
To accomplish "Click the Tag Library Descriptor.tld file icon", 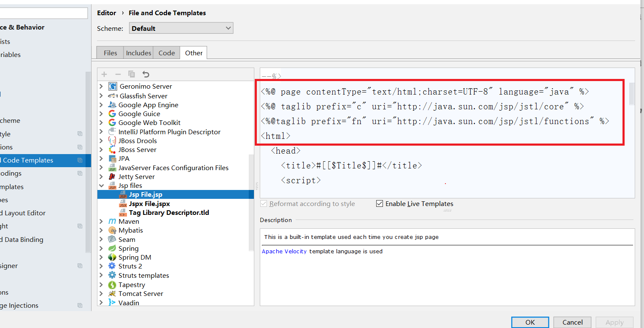I will (x=123, y=212).
